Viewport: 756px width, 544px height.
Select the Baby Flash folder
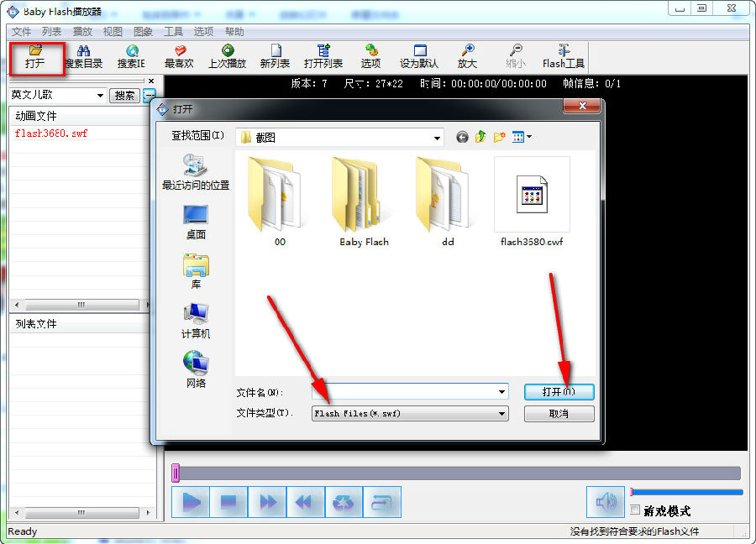[x=364, y=201]
